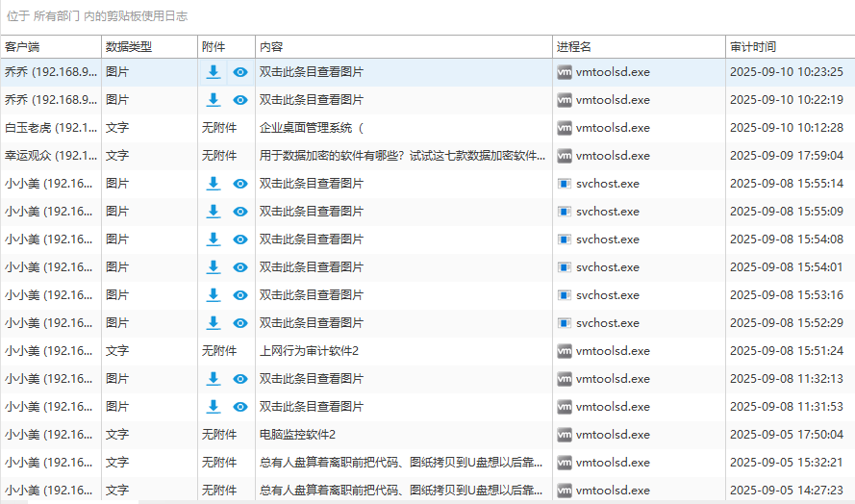Download attachment for the 15:53:16 entry
This screenshot has width=855, height=504.
[214, 295]
